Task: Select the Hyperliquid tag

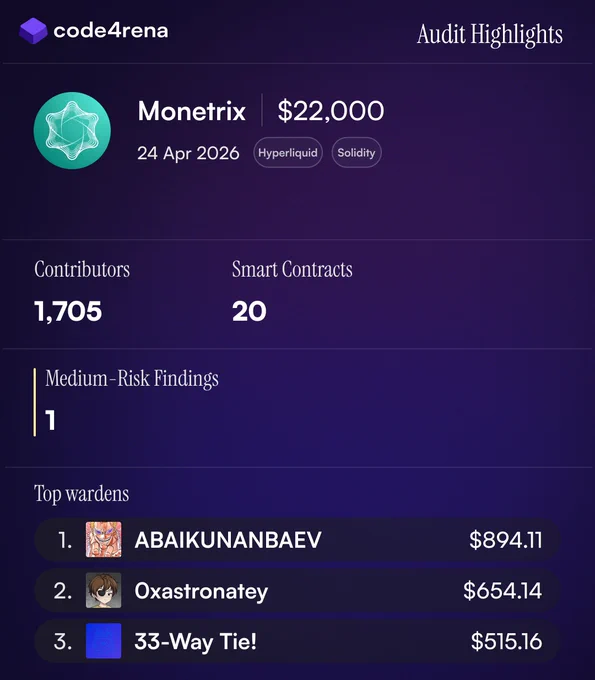Action: pyautogui.click(x=288, y=153)
